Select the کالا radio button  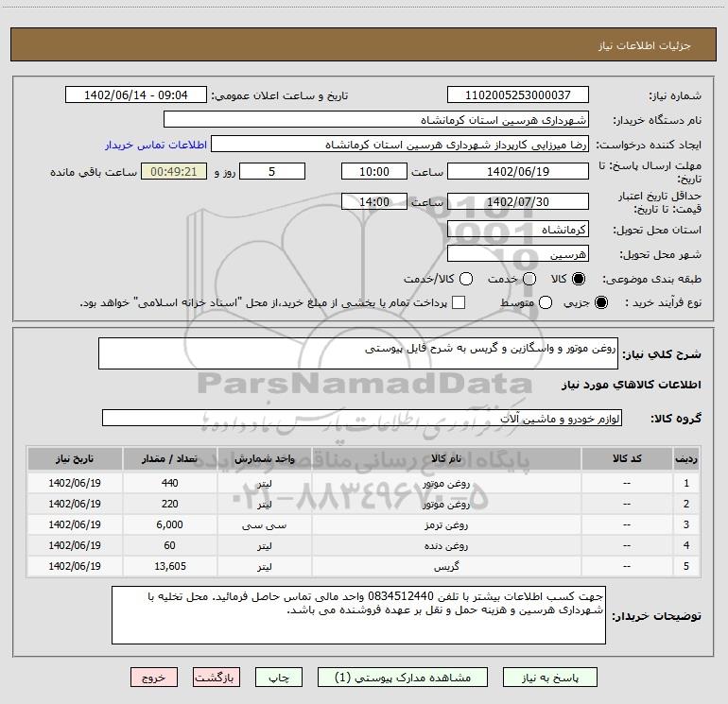click(x=579, y=279)
